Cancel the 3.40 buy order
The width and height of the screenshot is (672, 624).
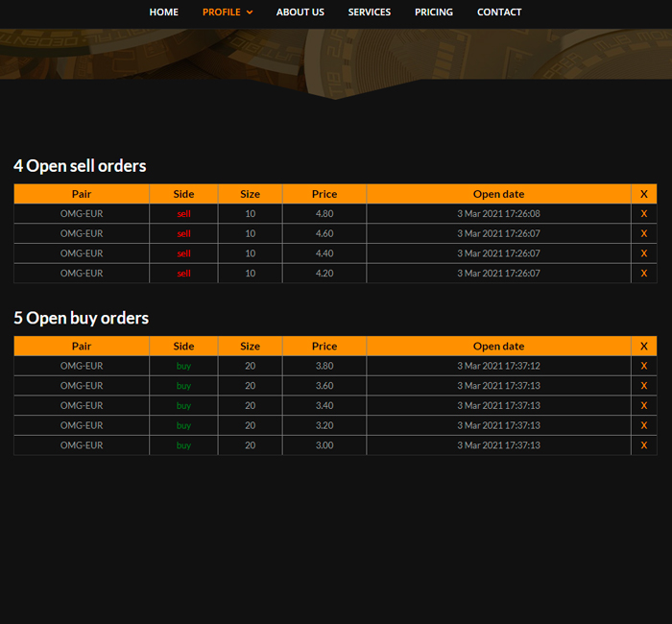tap(644, 405)
